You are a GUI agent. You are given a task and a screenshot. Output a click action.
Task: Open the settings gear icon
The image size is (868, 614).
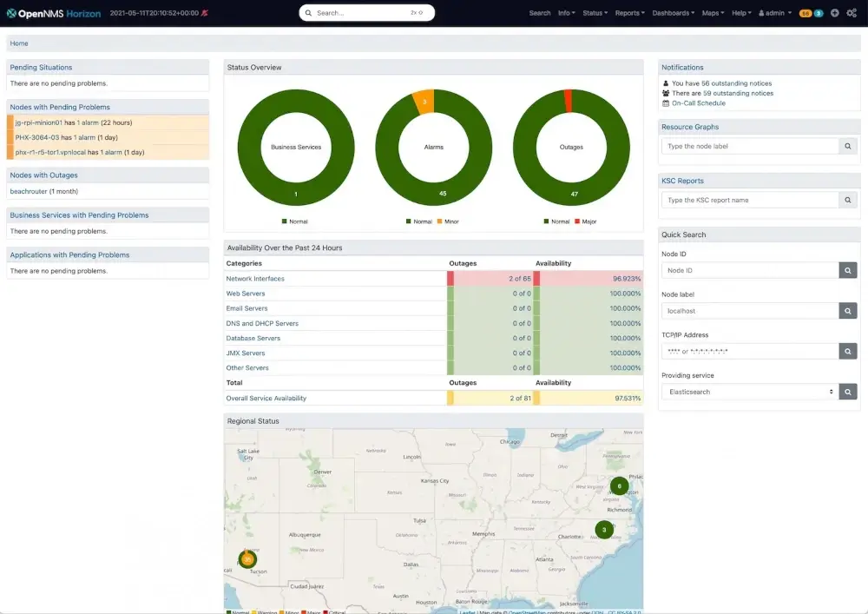tap(851, 13)
